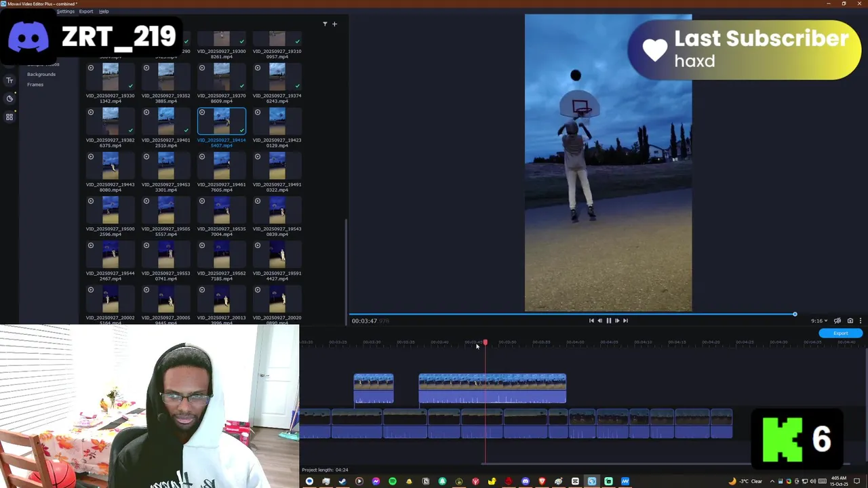Open Steam from the taskbar

342,481
